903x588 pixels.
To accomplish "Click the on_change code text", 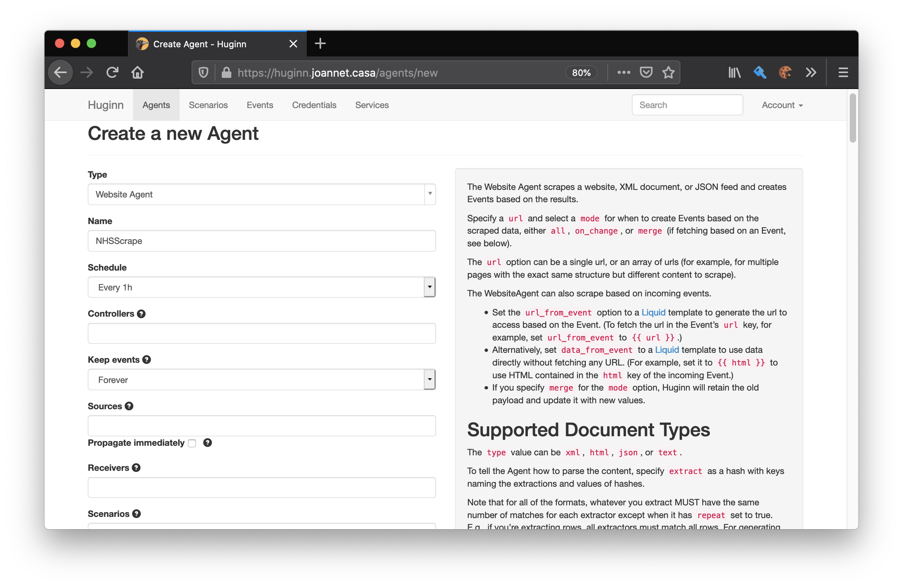I will [x=596, y=231].
